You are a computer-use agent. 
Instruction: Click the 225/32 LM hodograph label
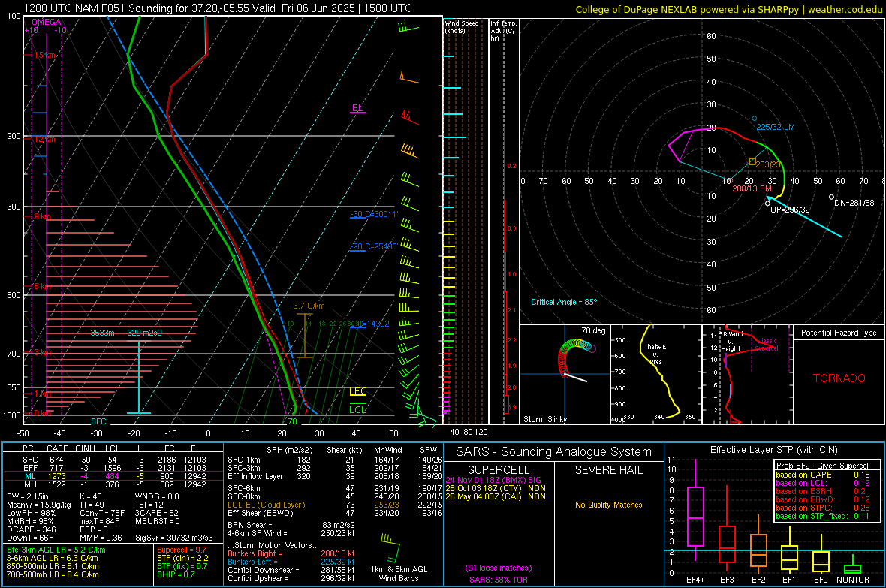[775, 127]
